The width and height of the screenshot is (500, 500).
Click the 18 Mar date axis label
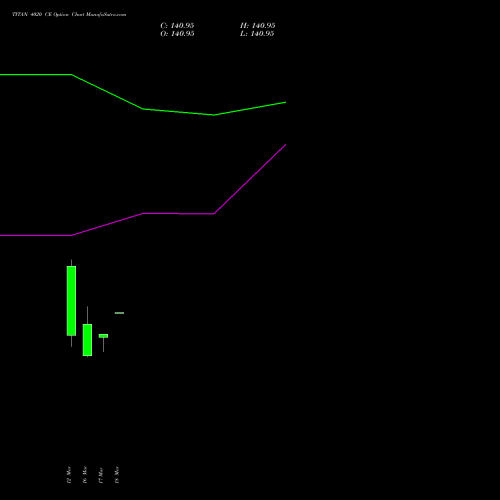117,475
